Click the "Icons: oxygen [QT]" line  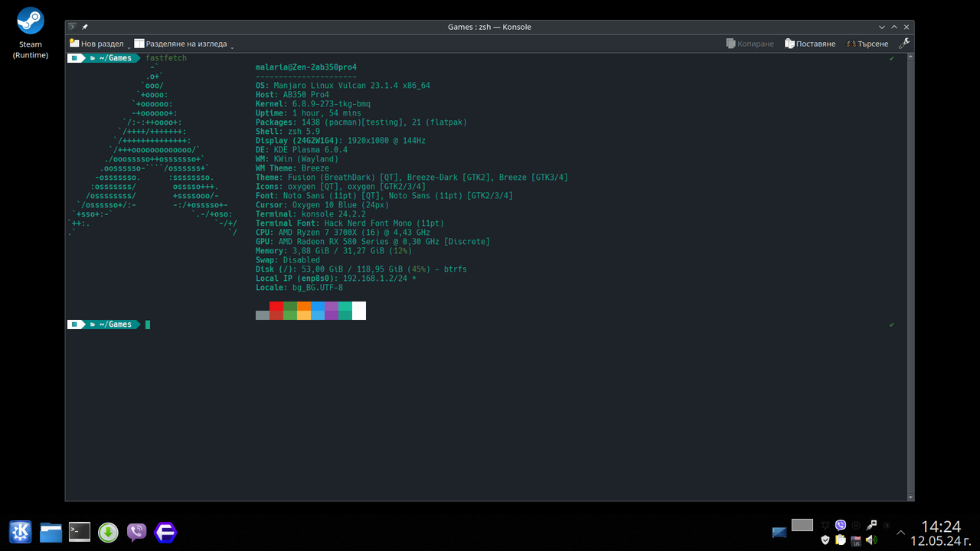click(341, 187)
